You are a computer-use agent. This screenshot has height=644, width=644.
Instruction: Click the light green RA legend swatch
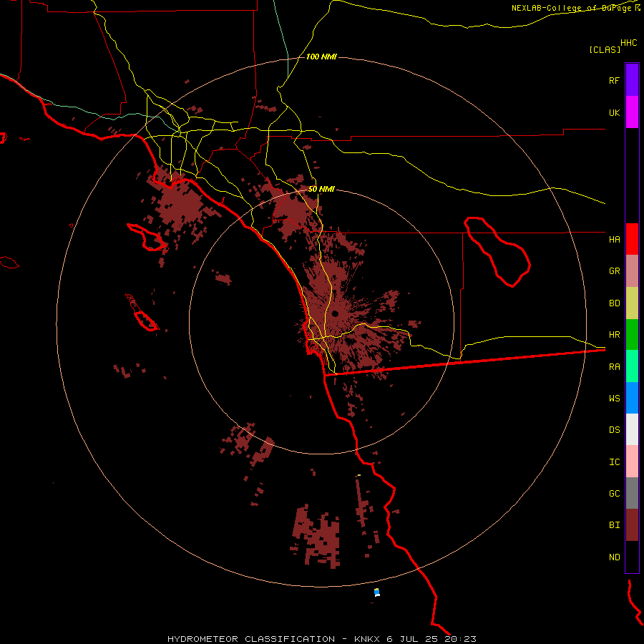632,366
